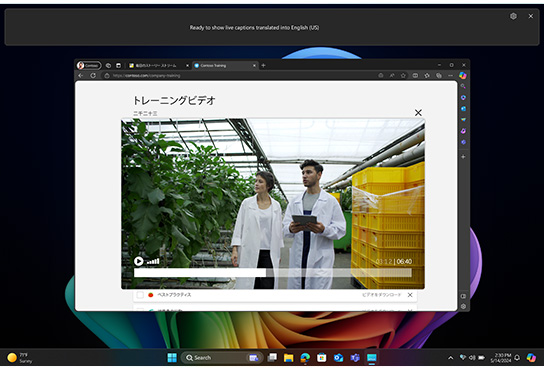
Task: Open weather widget showing Sunny
Action: 20,358
